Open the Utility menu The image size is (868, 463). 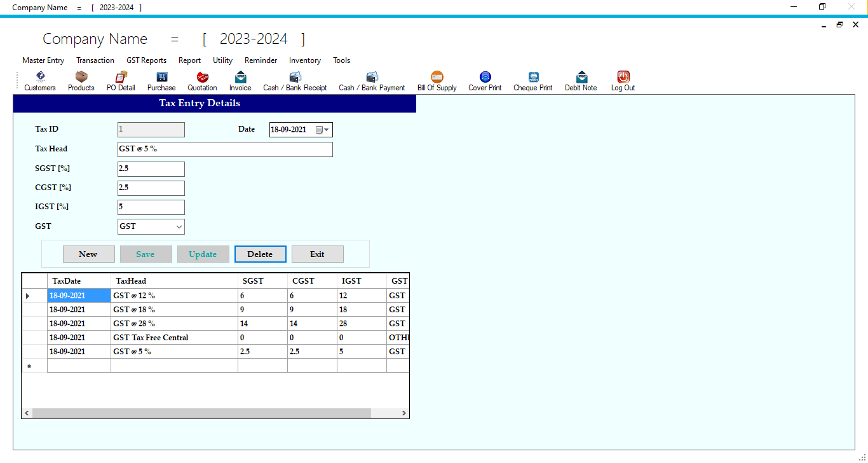coord(222,60)
